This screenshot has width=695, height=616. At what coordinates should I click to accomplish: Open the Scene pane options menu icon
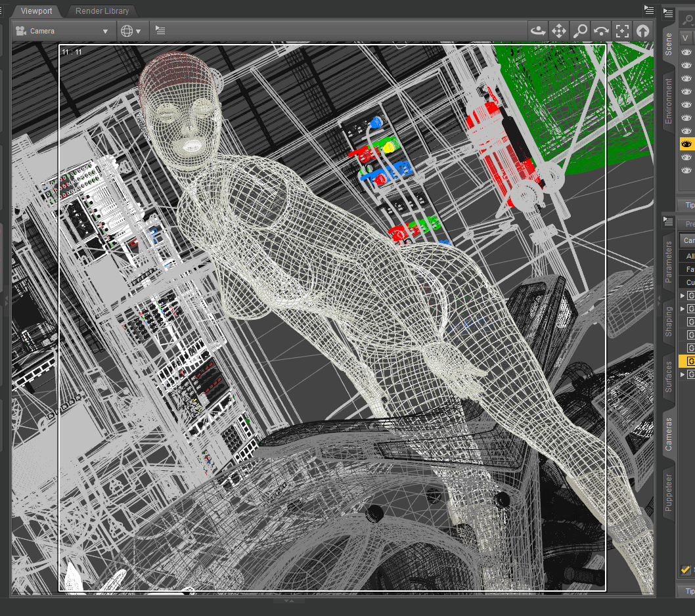[668, 13]
